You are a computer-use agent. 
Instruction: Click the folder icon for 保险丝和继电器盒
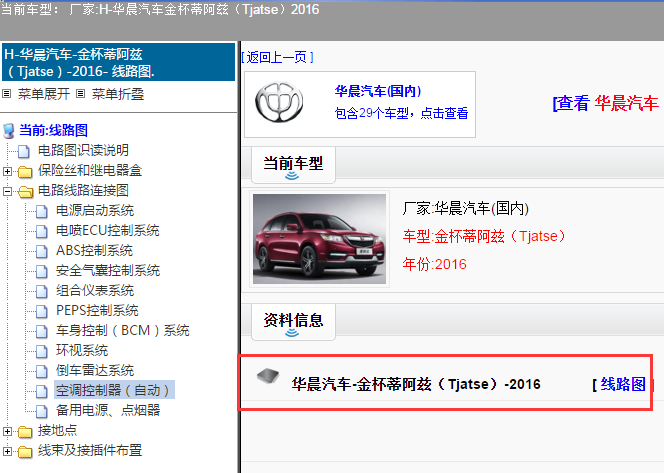25,171
